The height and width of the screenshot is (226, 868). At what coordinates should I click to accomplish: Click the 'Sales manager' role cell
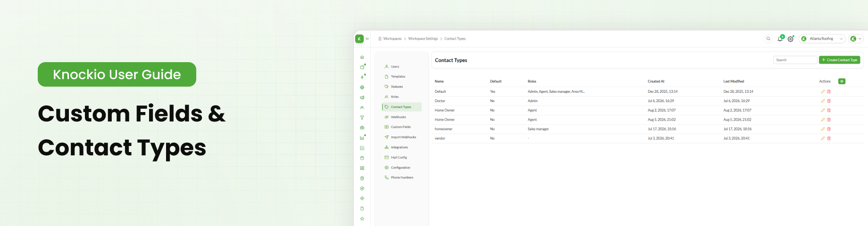click(x=538, y=129)
